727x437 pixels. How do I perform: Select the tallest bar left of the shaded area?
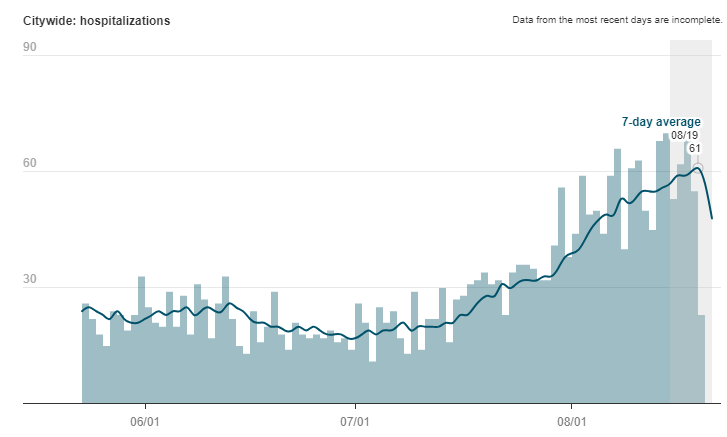click(665, 270)
